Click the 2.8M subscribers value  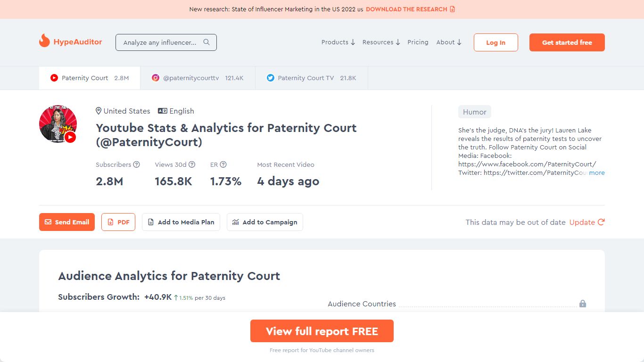pos(109,181)
